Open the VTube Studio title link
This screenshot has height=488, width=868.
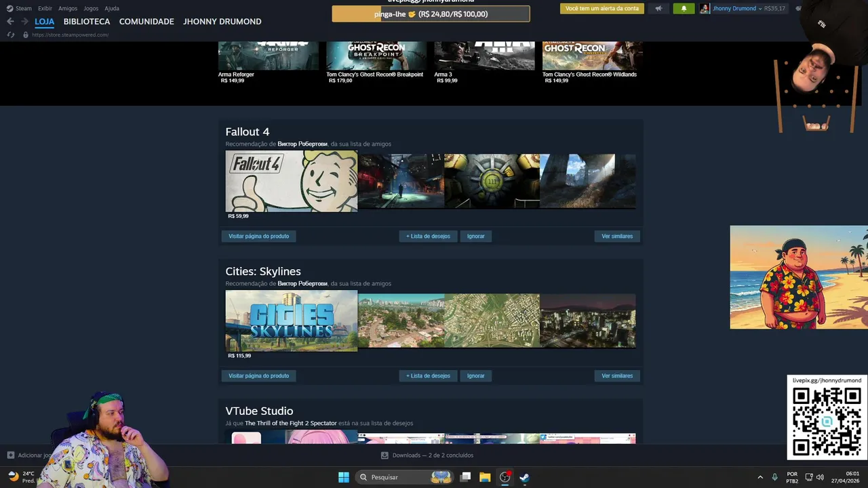(x=259, y=411)
